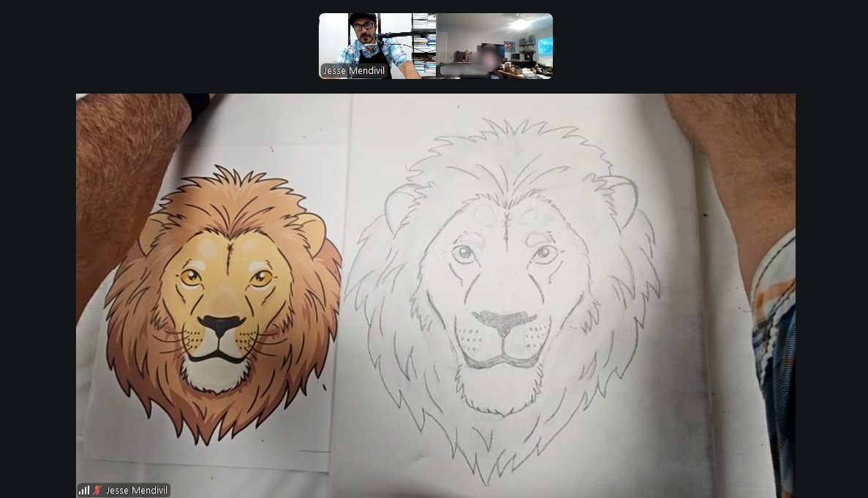Click the red muted microphone icon
The height and width of the screenshot is (498, 868).
pos(97,490)
